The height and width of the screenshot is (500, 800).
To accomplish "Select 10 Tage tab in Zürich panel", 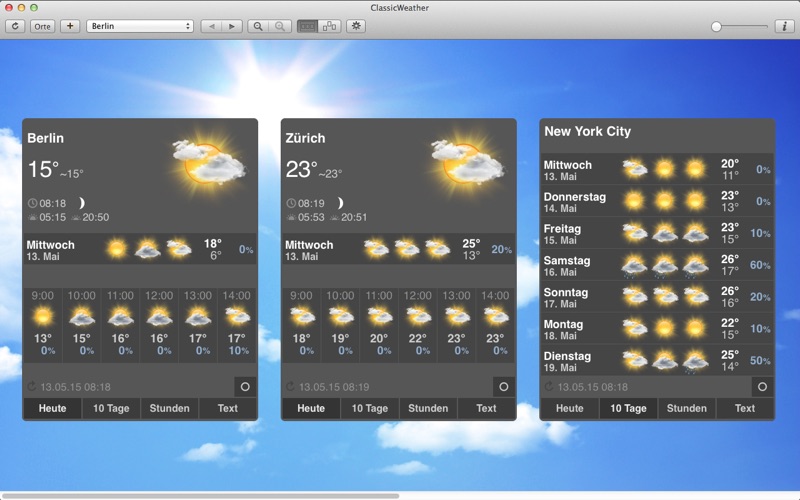I will tap(370, 408).
